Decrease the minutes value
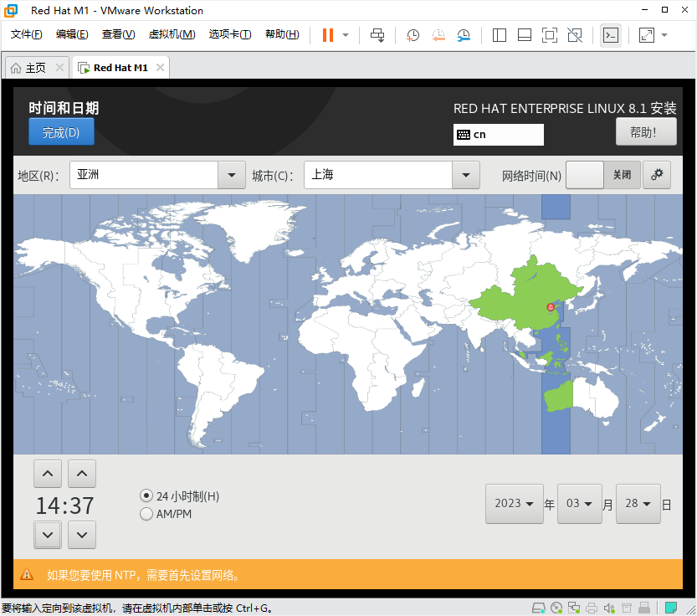This screenshot has width=697, height=616. click(x=82, y=535)
